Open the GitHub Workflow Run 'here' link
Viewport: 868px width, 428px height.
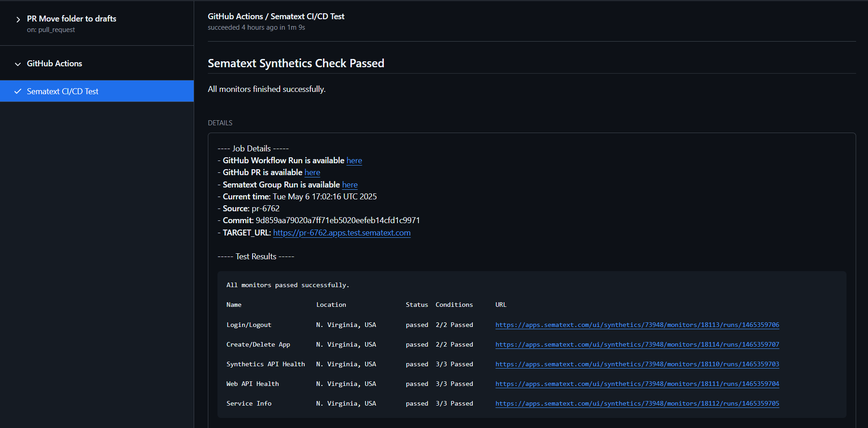pyautogui.click(x=354, y=160)
